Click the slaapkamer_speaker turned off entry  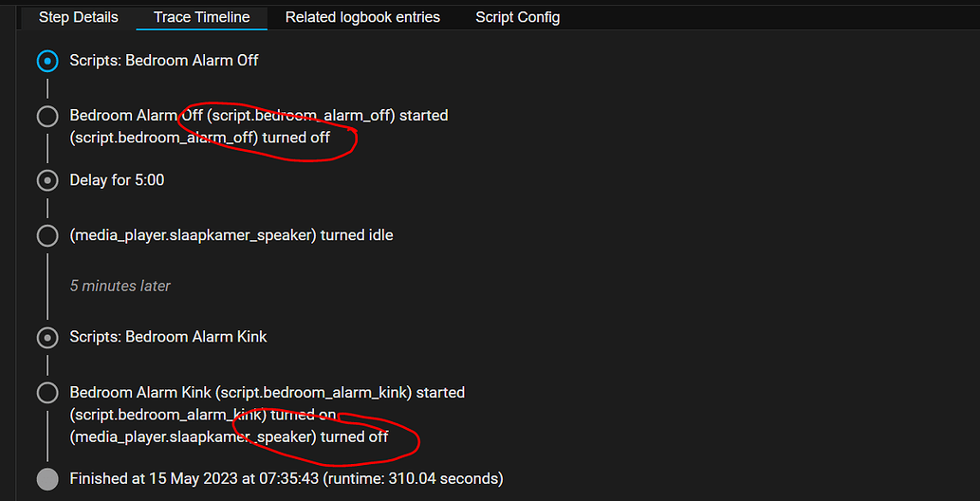[x=229, y=437]
